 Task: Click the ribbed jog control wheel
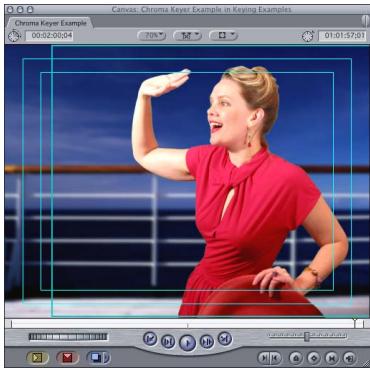click(x=68, y=337)
